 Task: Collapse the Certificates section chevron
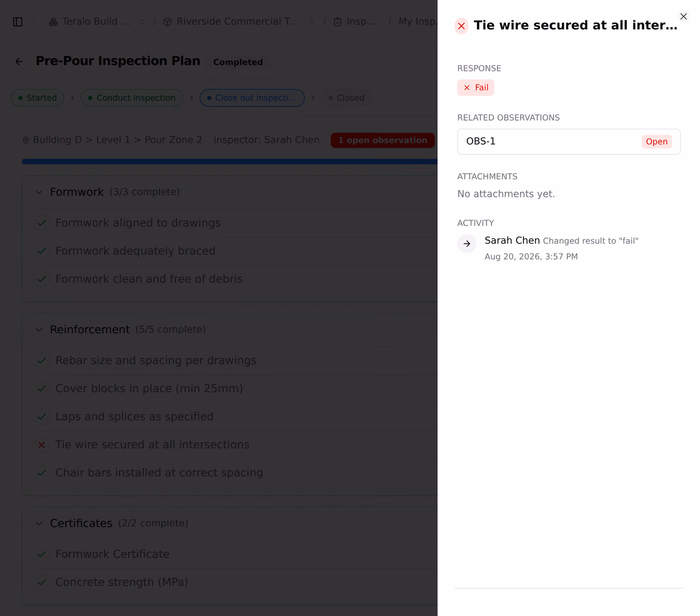[x=39, y=524]
